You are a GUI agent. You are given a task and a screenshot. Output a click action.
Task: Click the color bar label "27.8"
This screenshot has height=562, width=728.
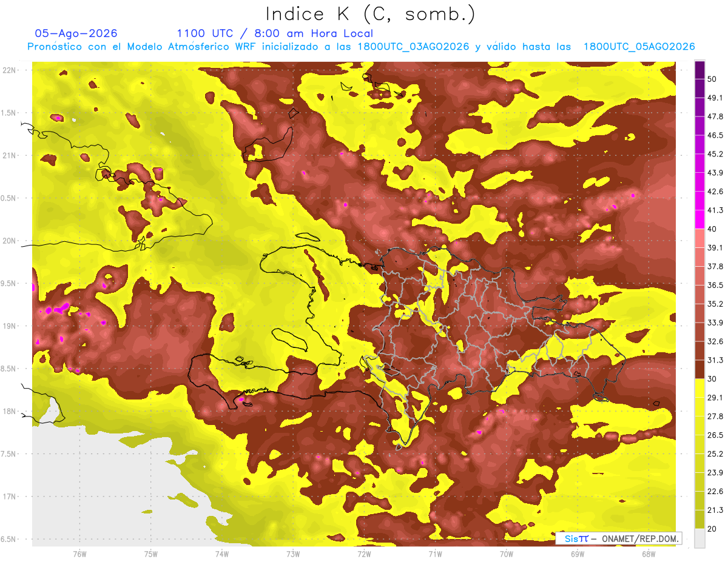click(x=715, y=416)
